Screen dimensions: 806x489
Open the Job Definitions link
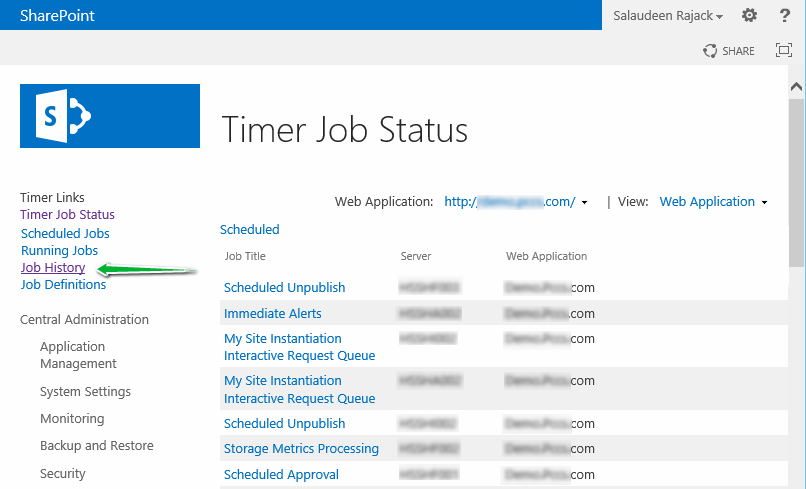[x=63, y=284]
